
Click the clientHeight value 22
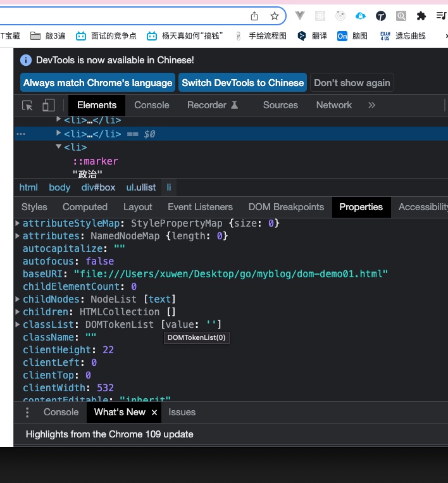(x=108, y=350)
